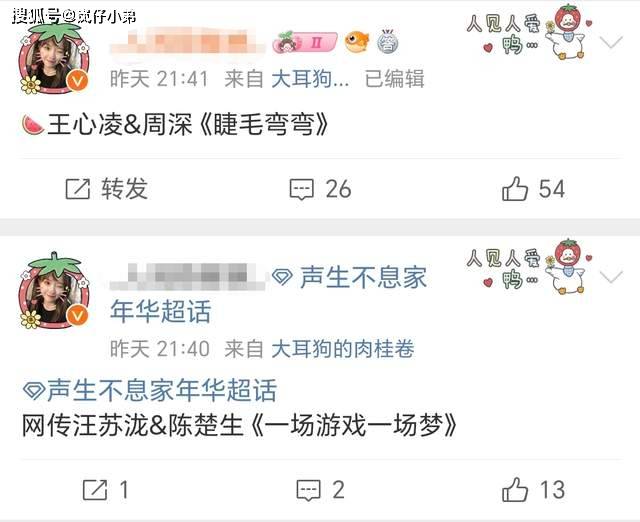Tap the pink level II membership badge
Screen dimensions: 640x522
tap(305, 42)
